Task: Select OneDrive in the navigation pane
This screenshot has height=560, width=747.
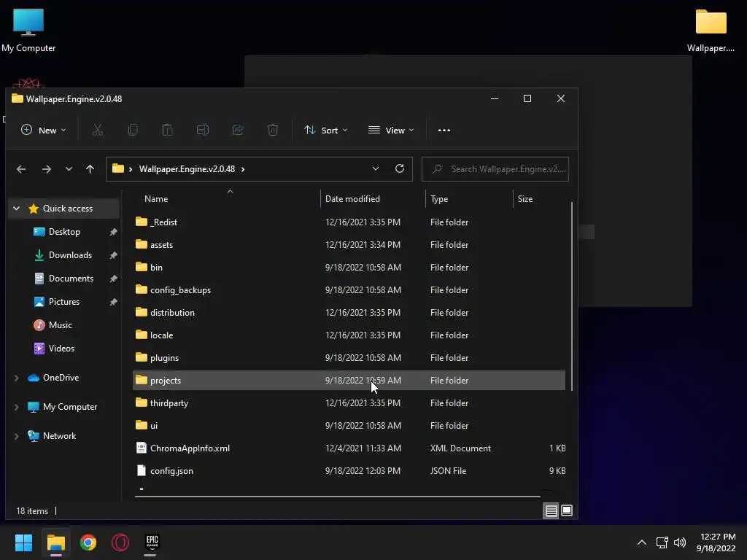Action: click(x=61, y=378)
